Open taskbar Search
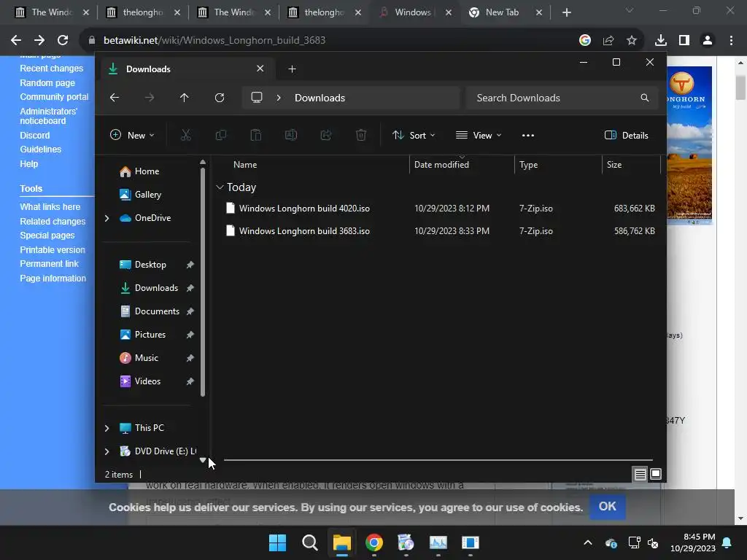This screenshot has width=747, height=560. click(x=309, y=542)
